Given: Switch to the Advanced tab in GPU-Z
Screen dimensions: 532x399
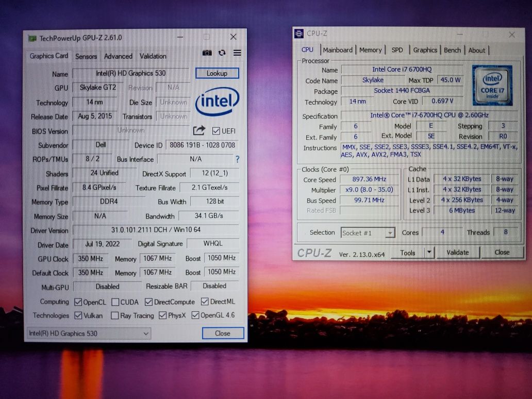Looking at the screenshot, I should click(118, 56).
